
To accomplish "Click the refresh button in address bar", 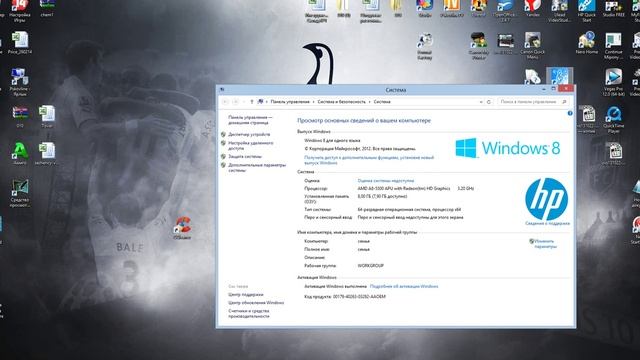I will (x=489, y=102).
